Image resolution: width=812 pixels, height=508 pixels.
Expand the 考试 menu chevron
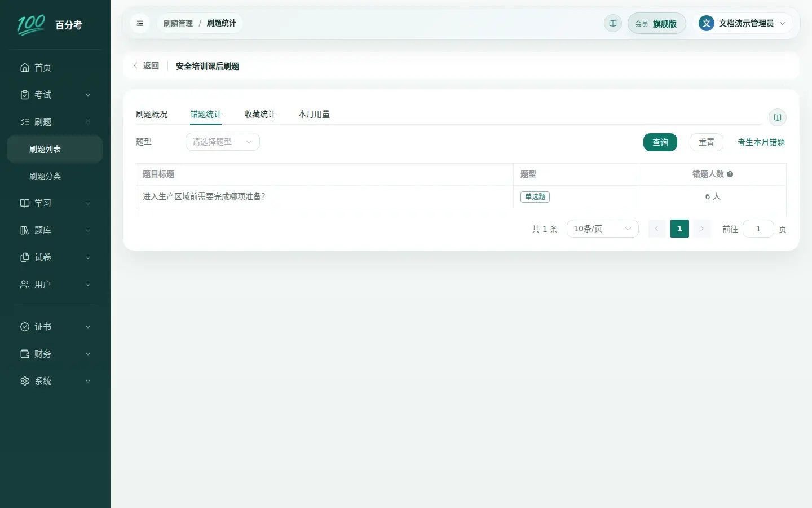[x=88, y=95]
